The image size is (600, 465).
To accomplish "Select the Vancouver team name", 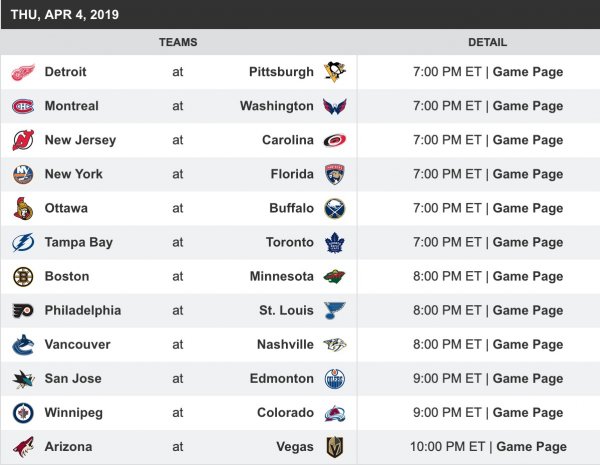I will tap(77, 344).
